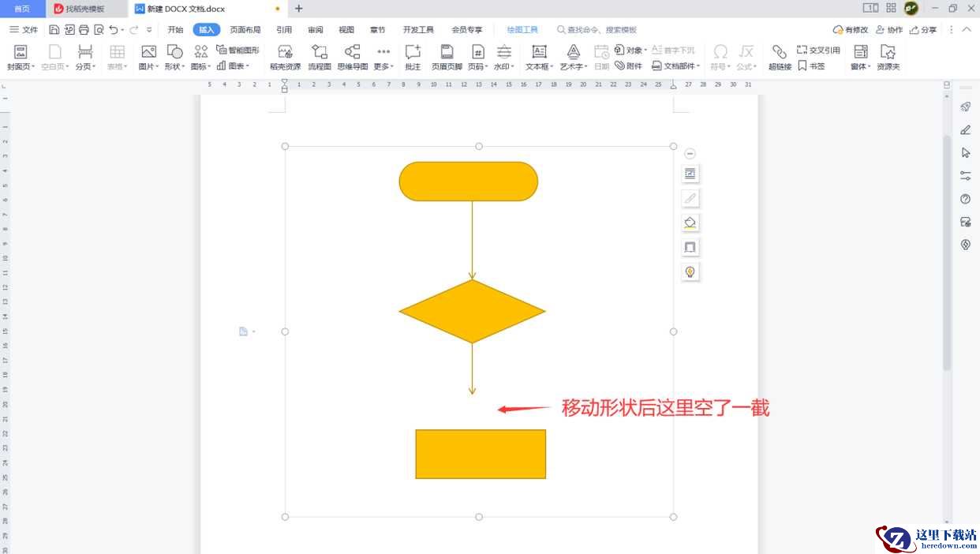980x554 pixels.
Task: Click the command search field (查找命令)
Action: pos(597,30)
